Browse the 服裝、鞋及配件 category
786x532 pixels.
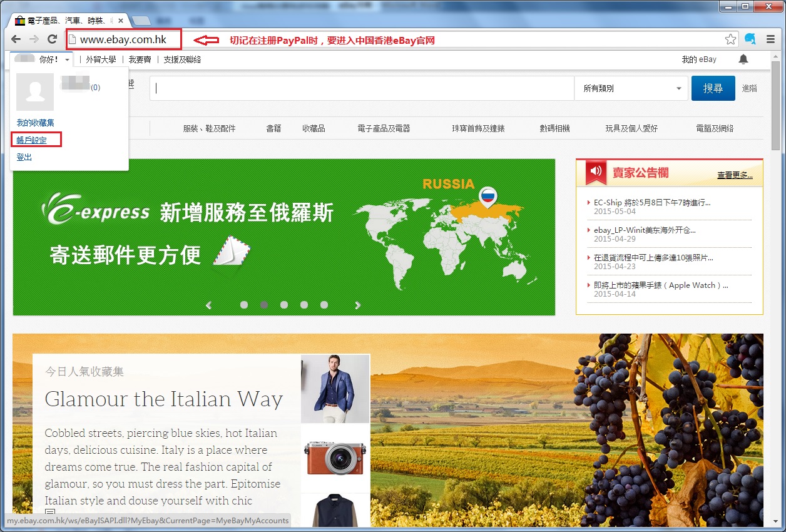pos(210,128)
